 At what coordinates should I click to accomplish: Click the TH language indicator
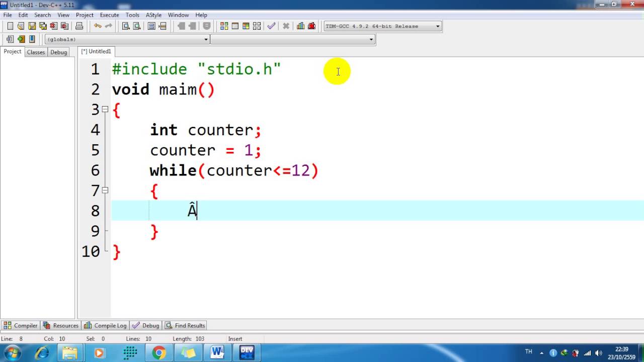tap(528, 352)
